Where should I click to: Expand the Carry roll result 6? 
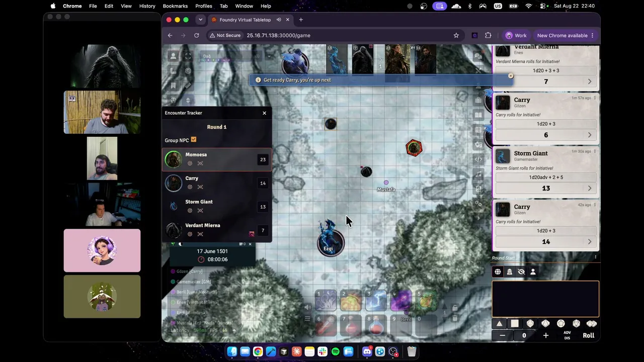(590, 135)
